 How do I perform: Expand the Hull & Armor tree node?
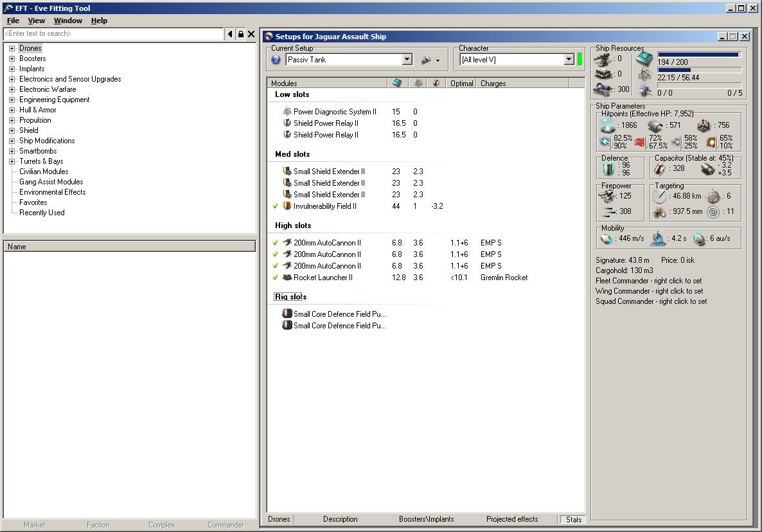[x=12, y=110]
